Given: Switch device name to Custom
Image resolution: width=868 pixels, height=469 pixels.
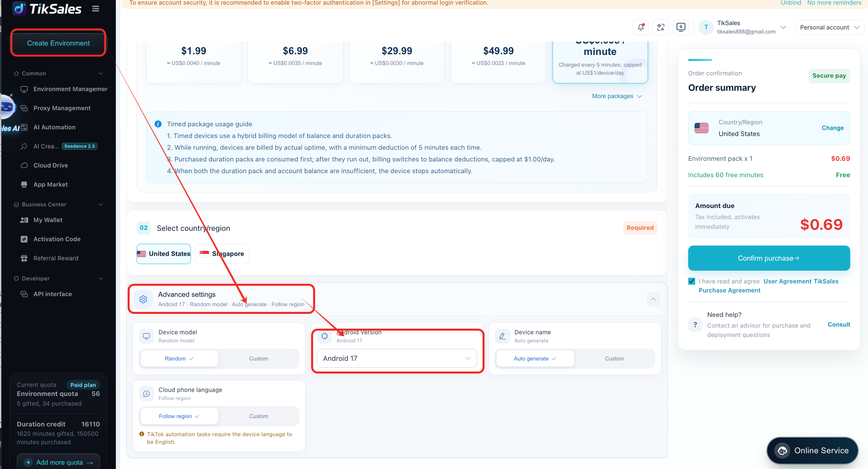Looking at the screenshot, I should 614,358.
